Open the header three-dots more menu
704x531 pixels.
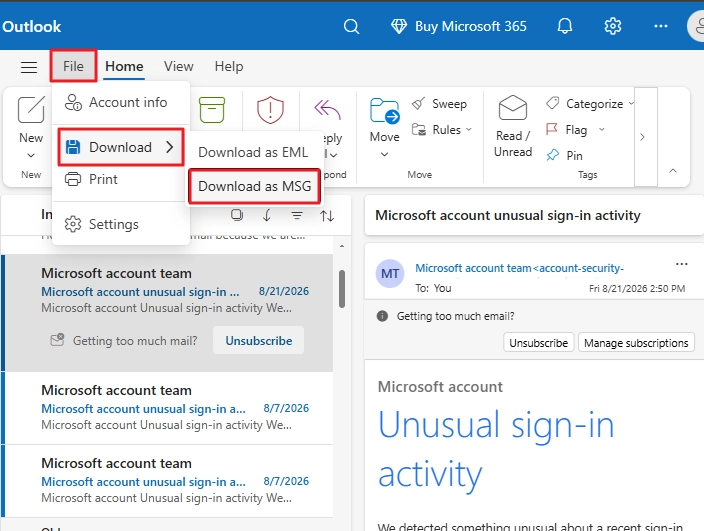660,26
